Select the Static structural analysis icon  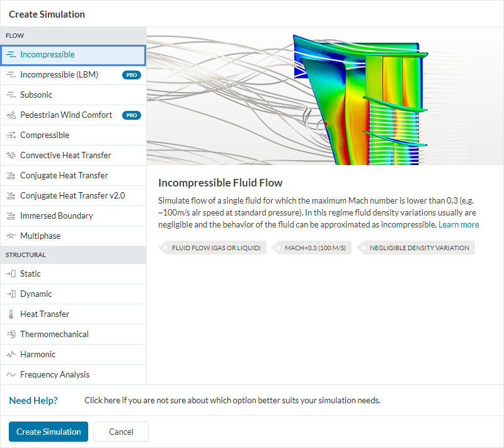pyautogui.click(x=11, y=273)
